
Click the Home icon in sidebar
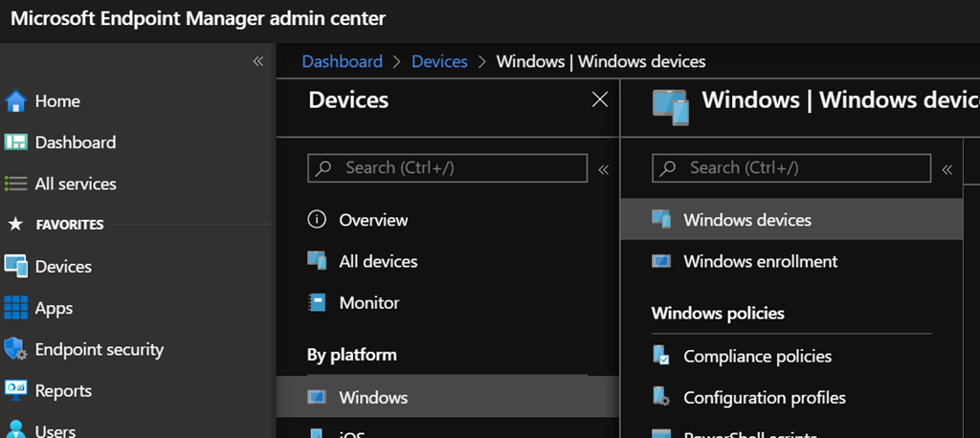[x=15, y=101]
